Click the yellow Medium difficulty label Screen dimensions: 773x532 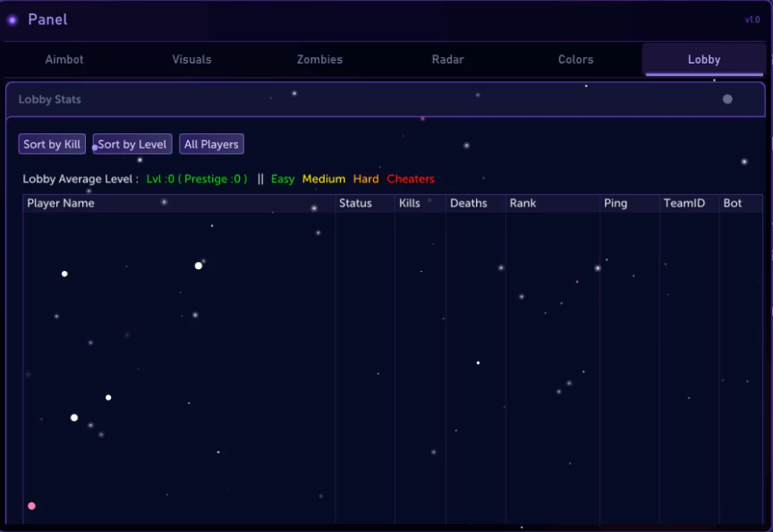pos(323,179)
